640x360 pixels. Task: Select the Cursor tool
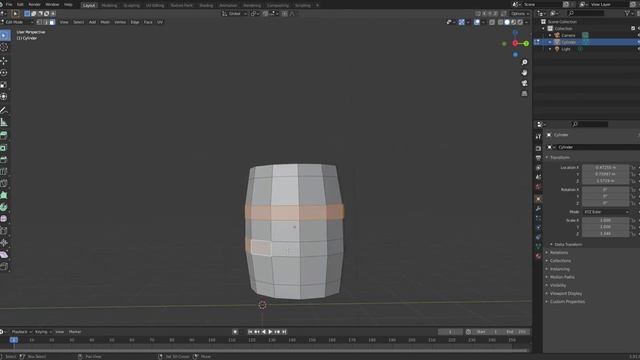pos(4,47)
